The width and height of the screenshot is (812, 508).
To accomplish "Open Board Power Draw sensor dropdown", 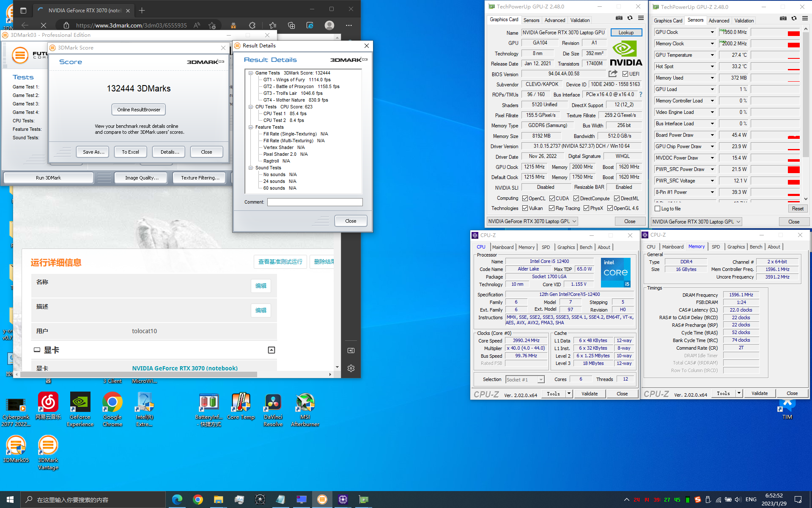I will pyautogui.click(x=712, y=135).
